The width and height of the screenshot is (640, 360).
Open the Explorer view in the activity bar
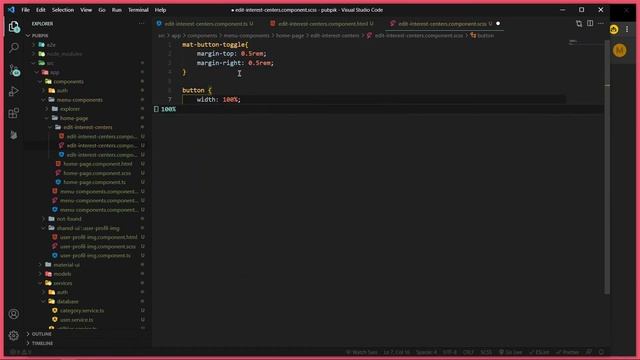(x=14, y=27)
